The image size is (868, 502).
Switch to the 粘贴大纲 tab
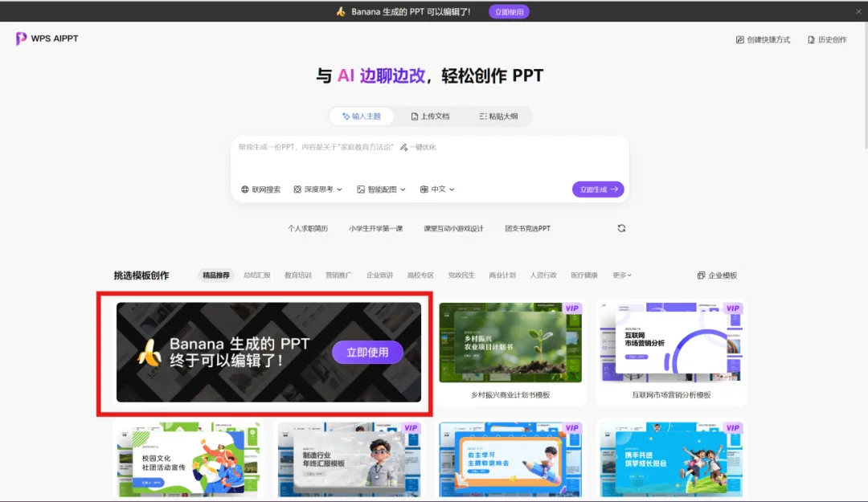click(498, 116)
